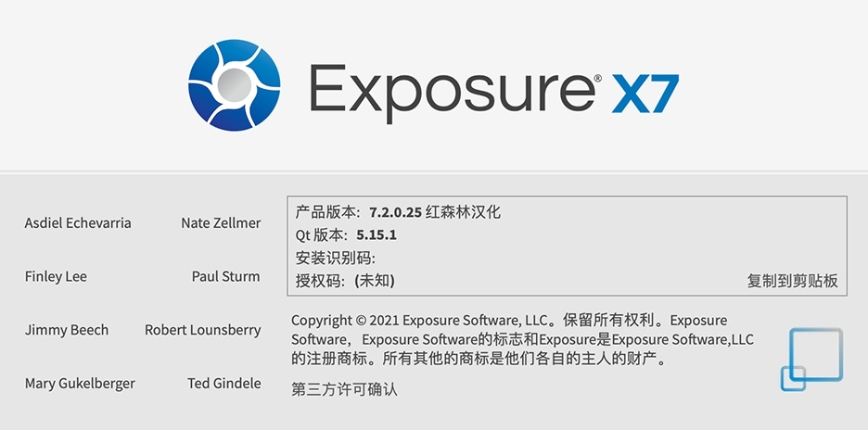Copy version info via 复制到剪贴板

(792, 281)
